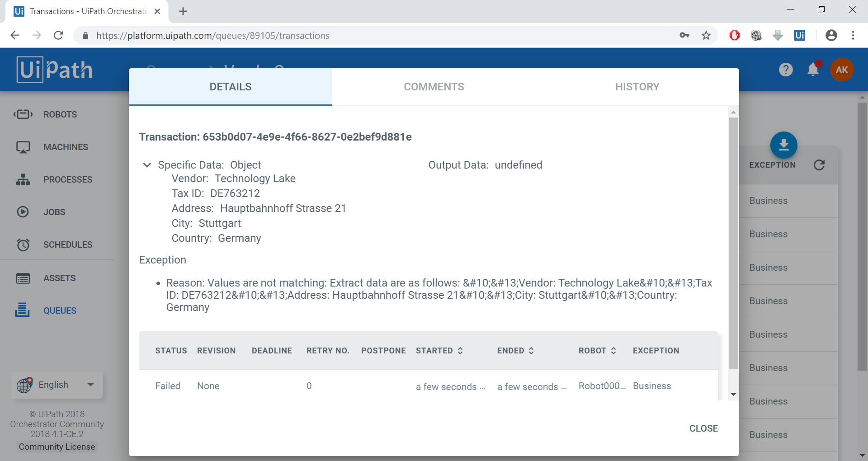This screenshot has height=461, width=868.
Task: Switch to the HISTORY tab
Action: 637,87
